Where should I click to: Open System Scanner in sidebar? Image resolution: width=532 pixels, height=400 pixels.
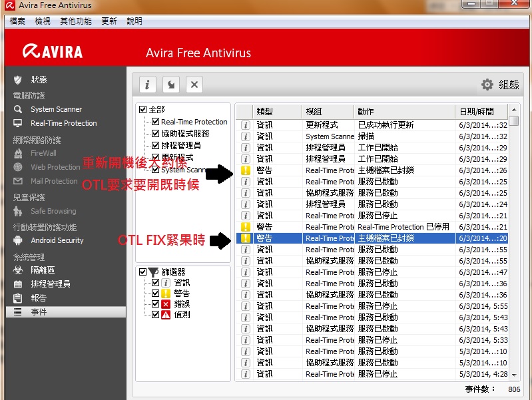(56, 109)
